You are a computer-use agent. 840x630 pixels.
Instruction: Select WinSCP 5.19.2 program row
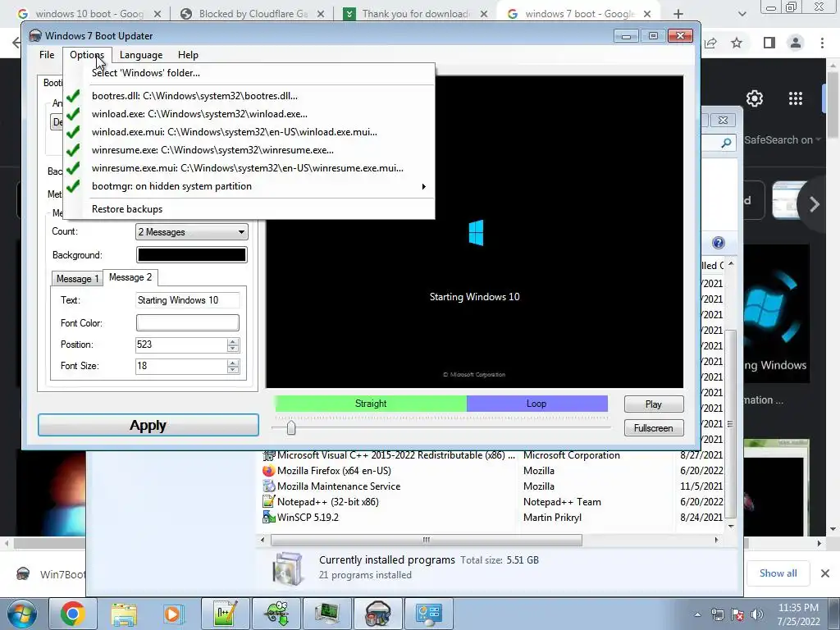493,518
